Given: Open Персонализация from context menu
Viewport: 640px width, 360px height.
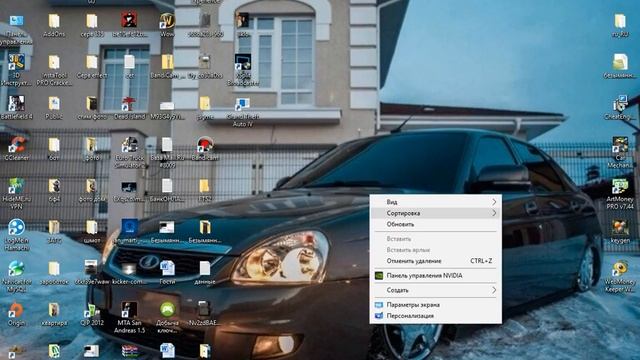Looking at the screenshot, I should (436, 316).
